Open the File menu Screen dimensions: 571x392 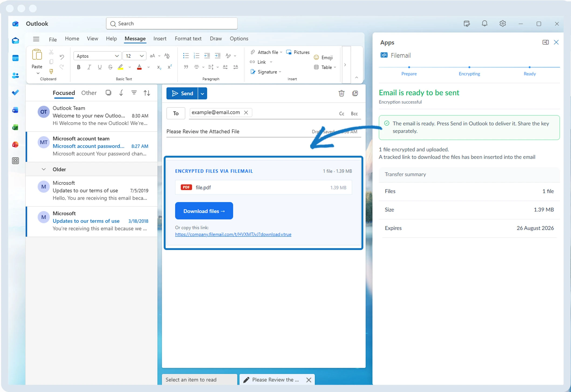point(53,40)
